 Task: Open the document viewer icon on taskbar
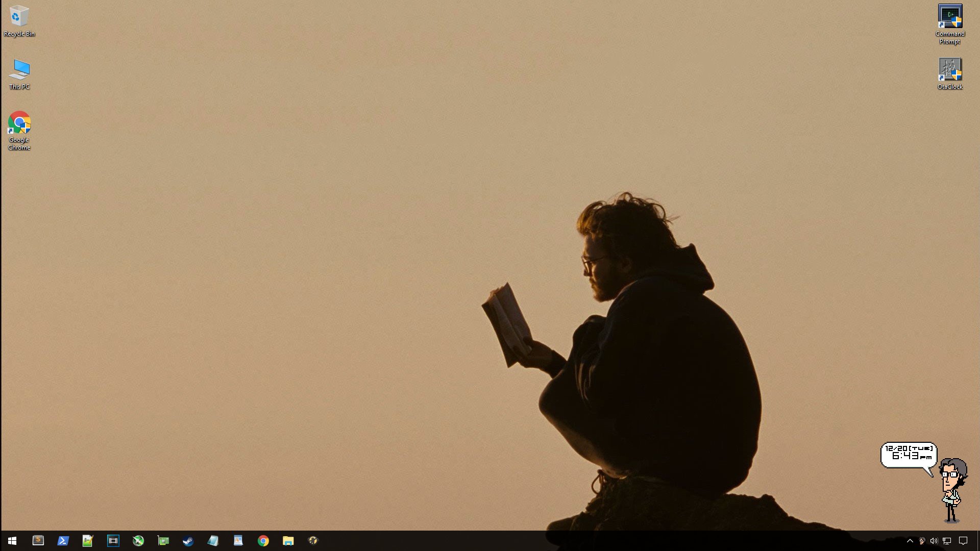pyautogui.click(x=238, y=541)
